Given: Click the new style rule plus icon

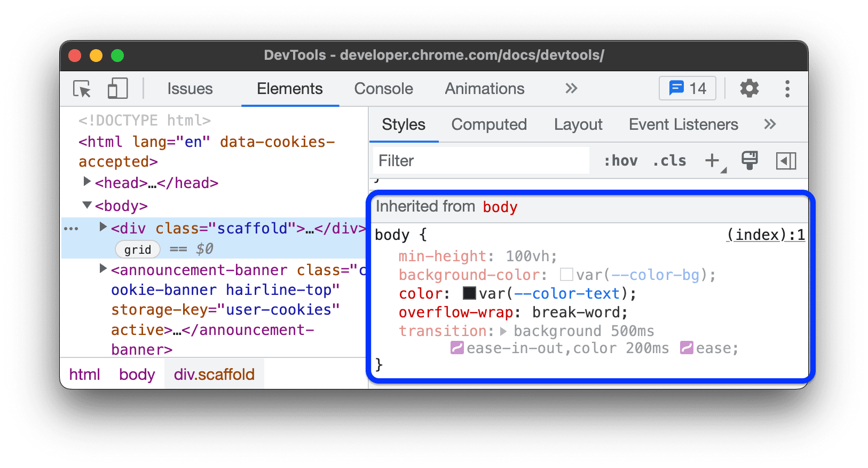Looking at the screenshot, I should 712,160.
